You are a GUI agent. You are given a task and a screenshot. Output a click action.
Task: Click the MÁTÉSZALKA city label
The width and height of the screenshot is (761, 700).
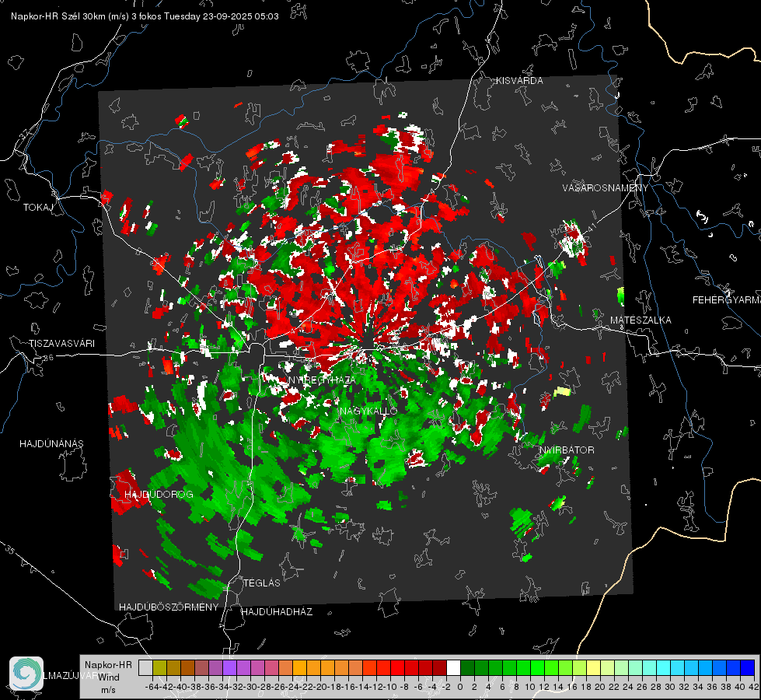point(641,320)
